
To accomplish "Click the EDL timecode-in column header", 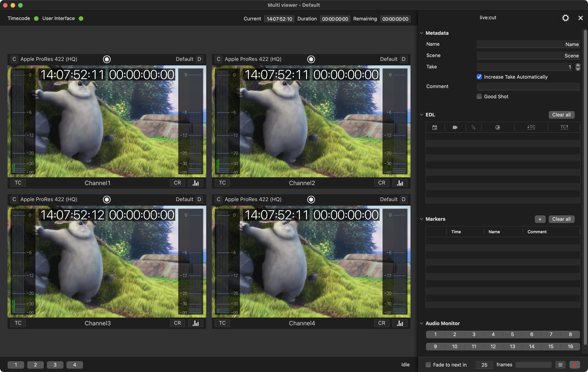I will 531,127.
